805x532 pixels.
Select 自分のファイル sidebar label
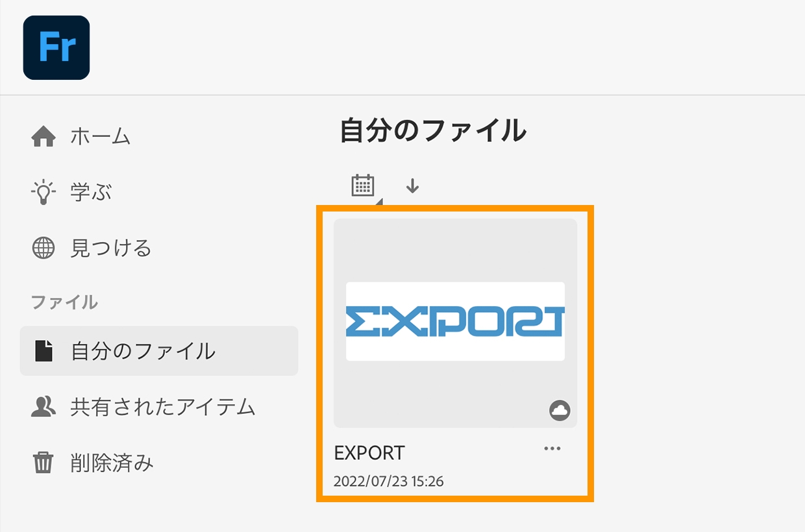coord(143,351)
